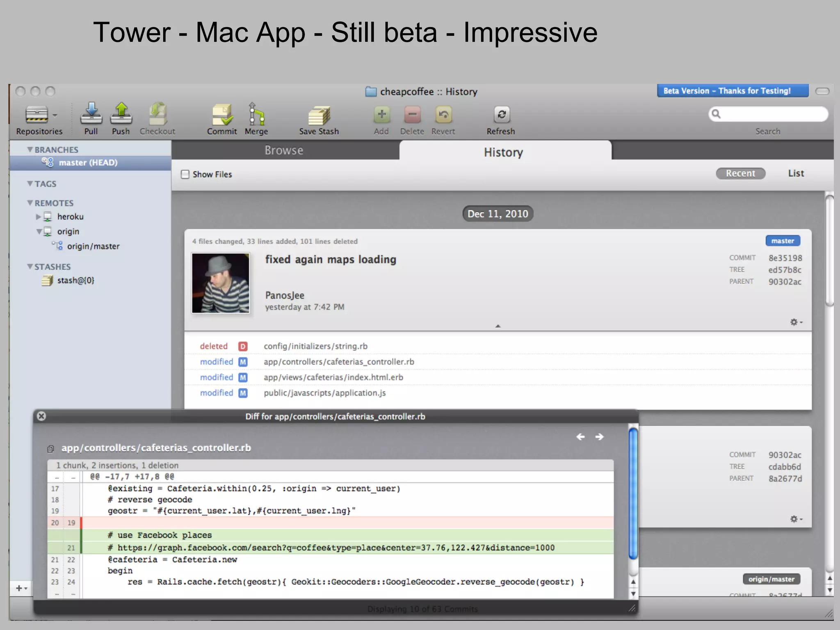The width and height of the screenshot is (840, 630).
Task: Switch to the Browse tab
Action: coord(284,151)
